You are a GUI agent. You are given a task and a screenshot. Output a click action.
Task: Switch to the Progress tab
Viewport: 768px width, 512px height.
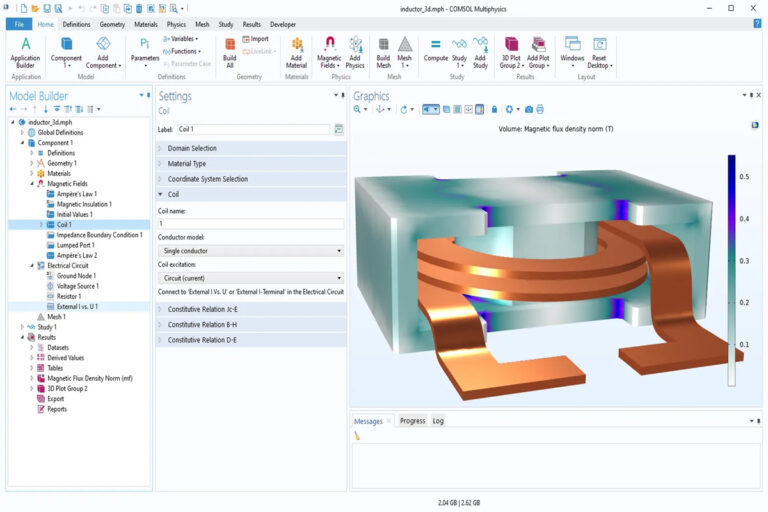point(412,421)
